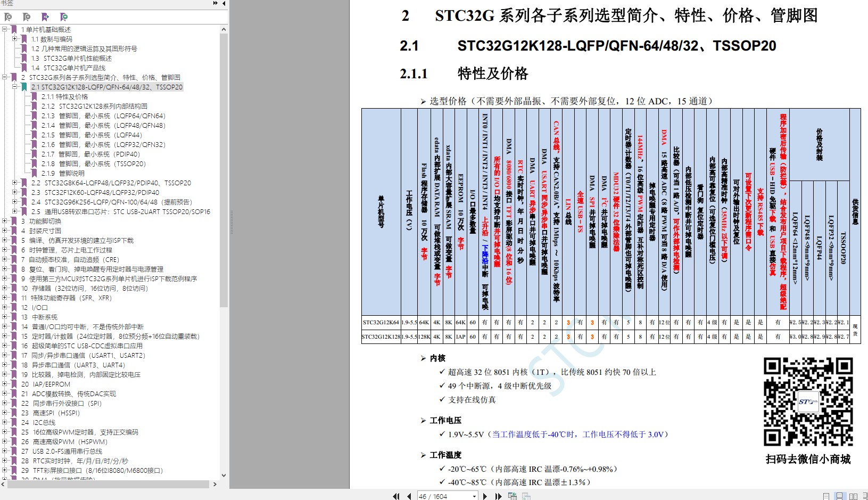Switch to two-page facing view icon
Image resolution: width=868 pixels, height=500 pixels.
853,496
